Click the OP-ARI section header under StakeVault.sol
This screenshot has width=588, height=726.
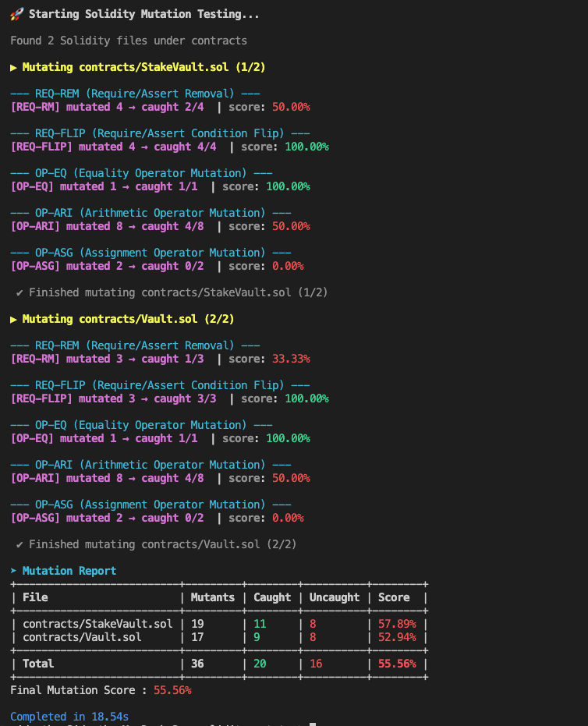click(x=151, y=214)
